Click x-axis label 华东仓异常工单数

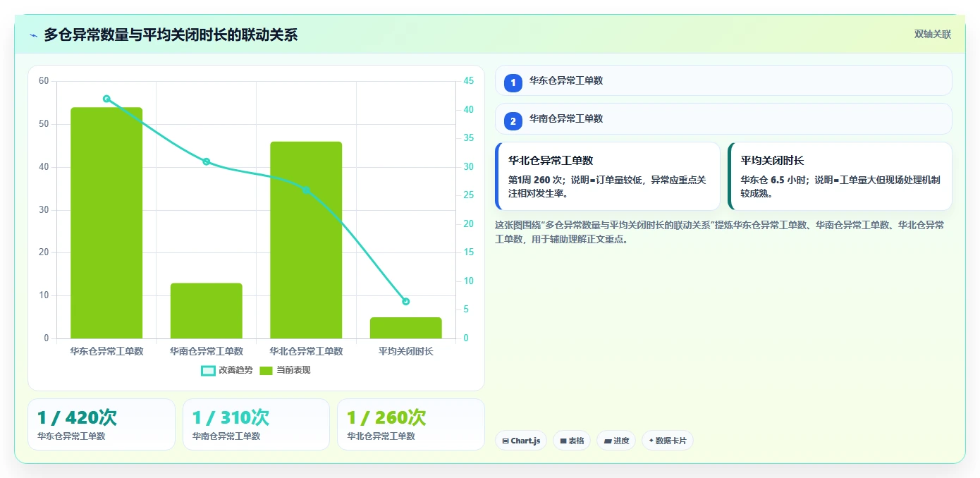tap(106, 351)
